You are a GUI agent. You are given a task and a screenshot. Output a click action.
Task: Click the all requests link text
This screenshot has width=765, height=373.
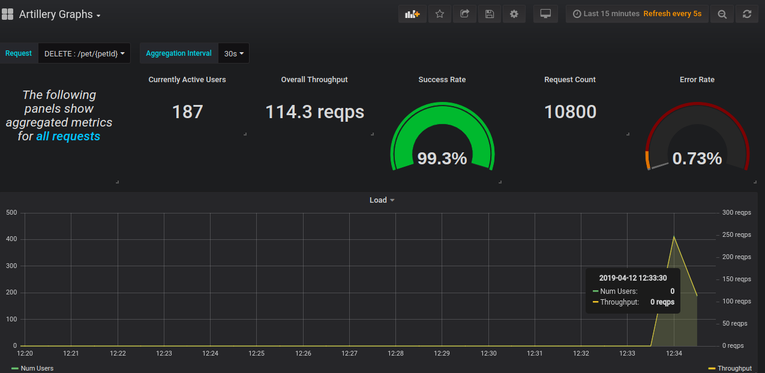point(68,137)
